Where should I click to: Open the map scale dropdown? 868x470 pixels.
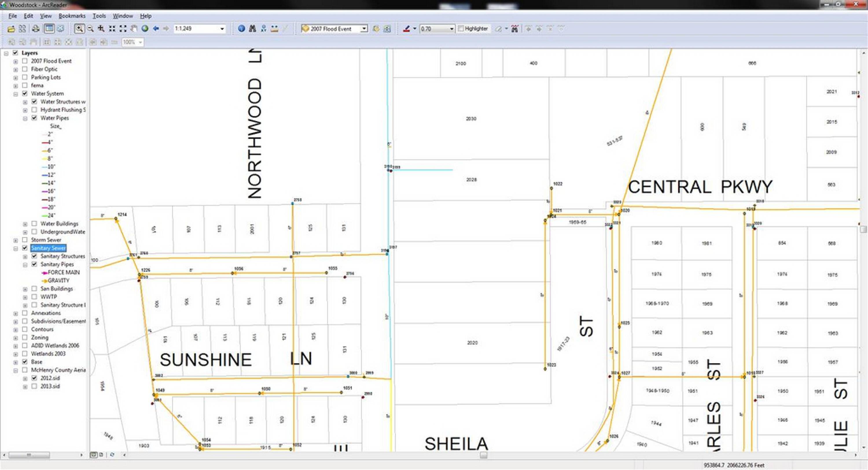click(222, 29)
